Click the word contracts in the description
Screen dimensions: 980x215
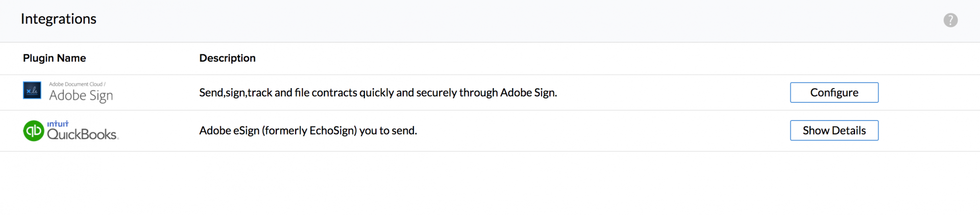(334, 93)
